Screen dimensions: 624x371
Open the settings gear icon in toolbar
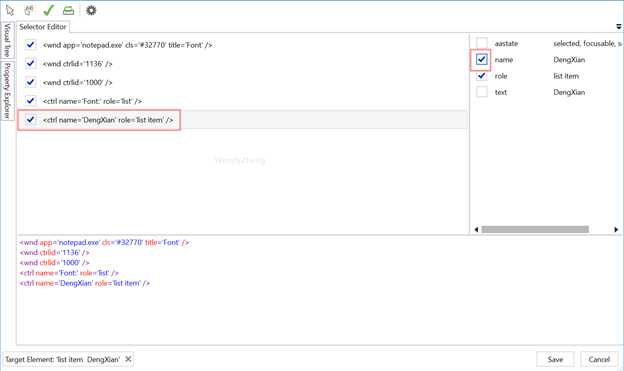pyautogui.click(x=91, y=10)
